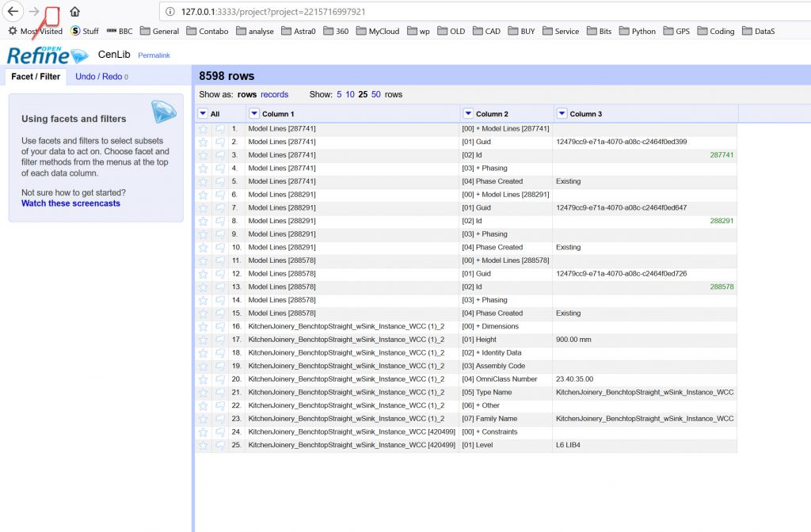The height and width of the screenshot is (532, 811).
Task: Select the Facet / Filter tab
Action: coord(36,77)
